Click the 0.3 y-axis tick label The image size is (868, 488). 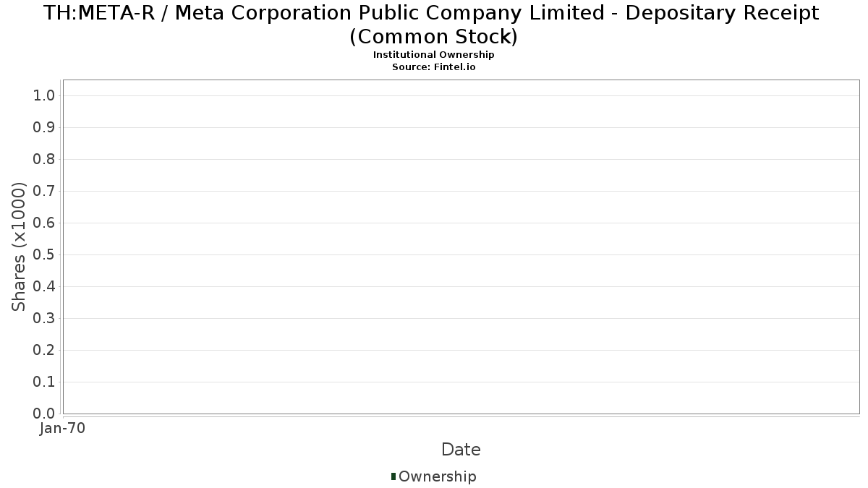click(x=45, y=319)
